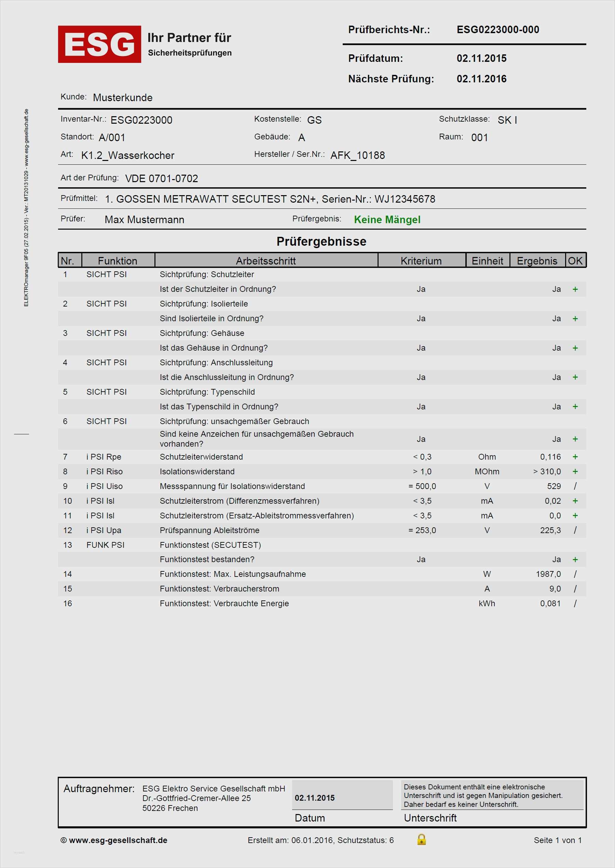Click the Prüfberichts-Nr. value ESG0223000-000
This screenshot has height=868, width=615.
pos(497,29)
